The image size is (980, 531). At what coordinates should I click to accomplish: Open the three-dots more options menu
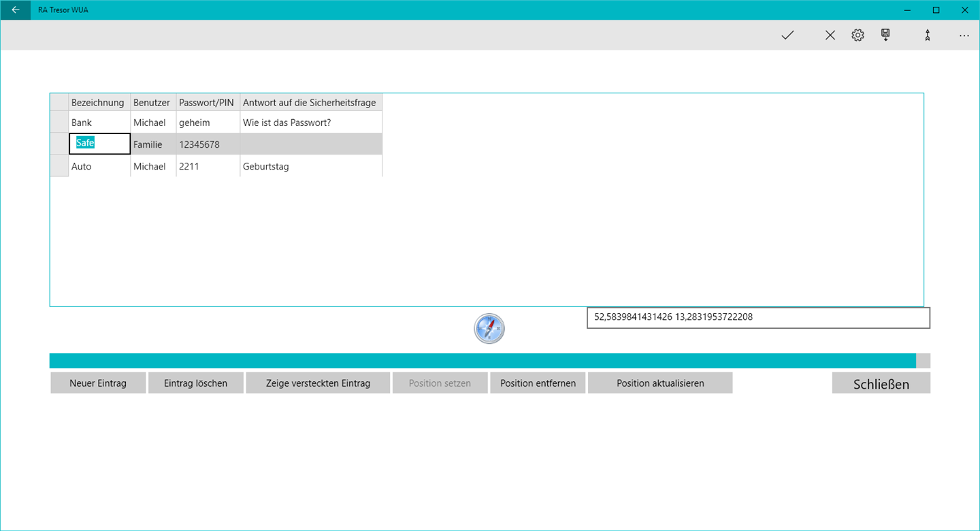(x=964, y=35)
